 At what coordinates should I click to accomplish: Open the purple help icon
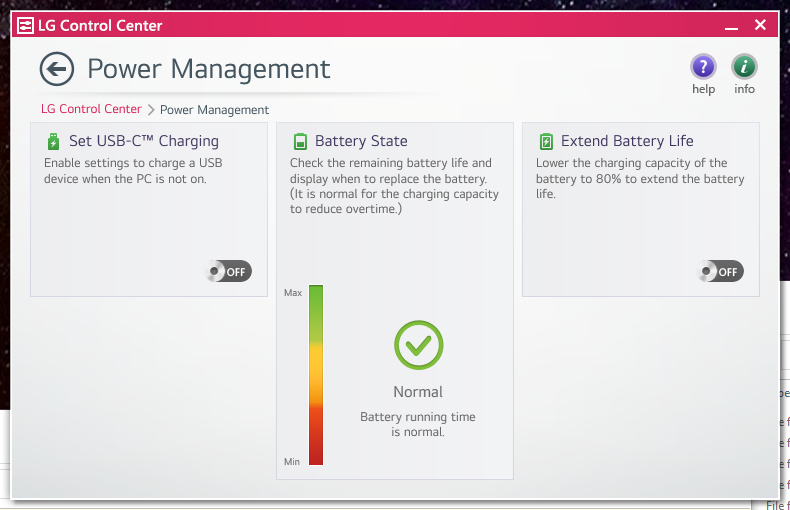703,67
